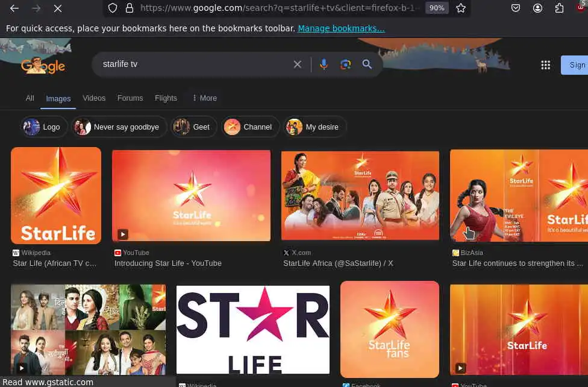Reset the 90% zoom level indicator

point(437,8)
